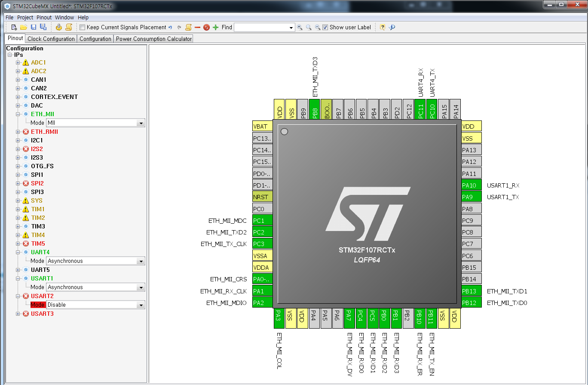This screenshot has height=385, width=588.
Task: Click the Generate Report scroll icon next to gear
Action: point(68,27)
